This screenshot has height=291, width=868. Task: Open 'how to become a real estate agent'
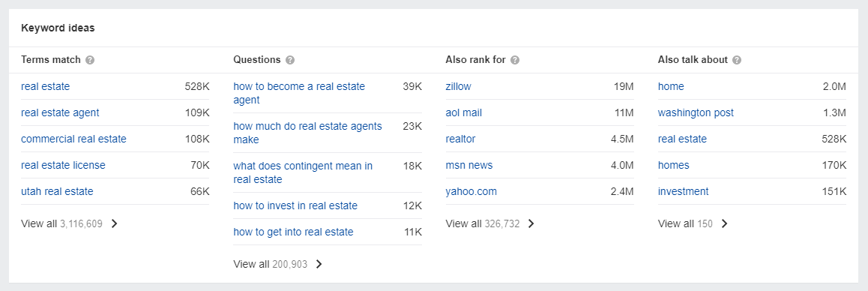pos(300,93)
